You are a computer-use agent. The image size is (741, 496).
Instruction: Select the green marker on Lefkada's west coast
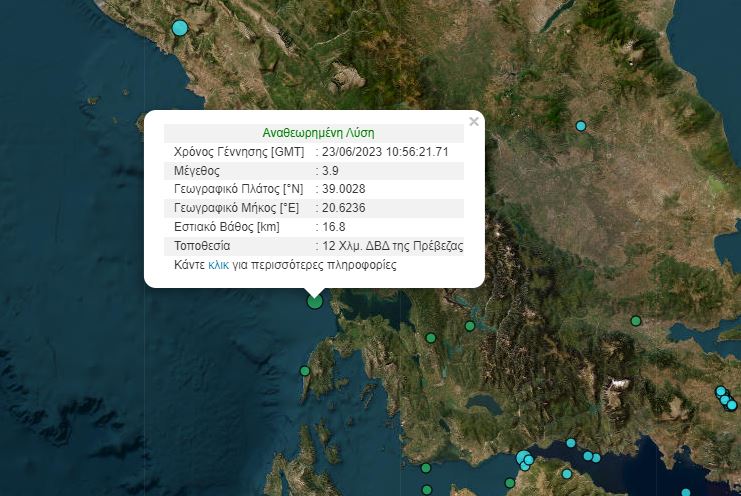(x=305, y=371)
